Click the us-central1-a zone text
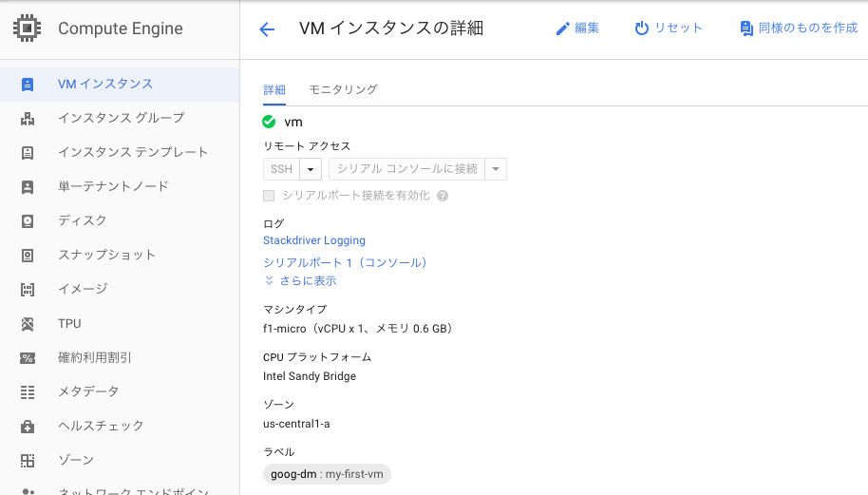The height and width of the screenshot is (495, 868). (296, 424)
